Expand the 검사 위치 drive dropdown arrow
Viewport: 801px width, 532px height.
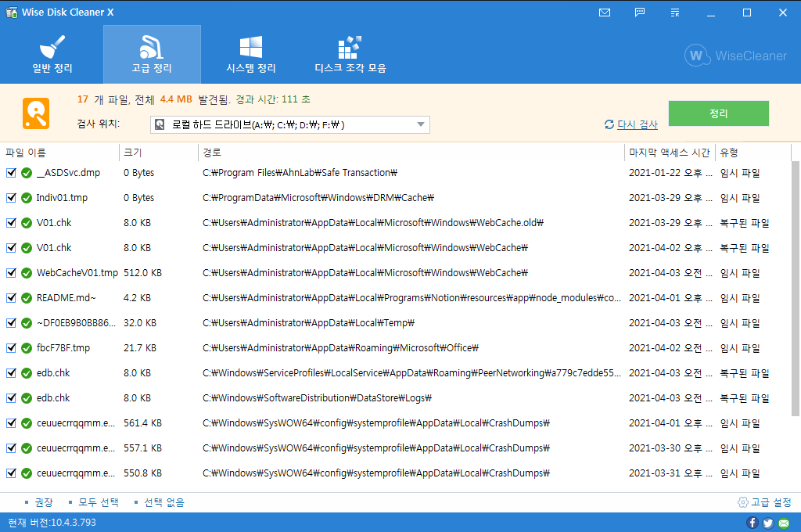(420, 124)
